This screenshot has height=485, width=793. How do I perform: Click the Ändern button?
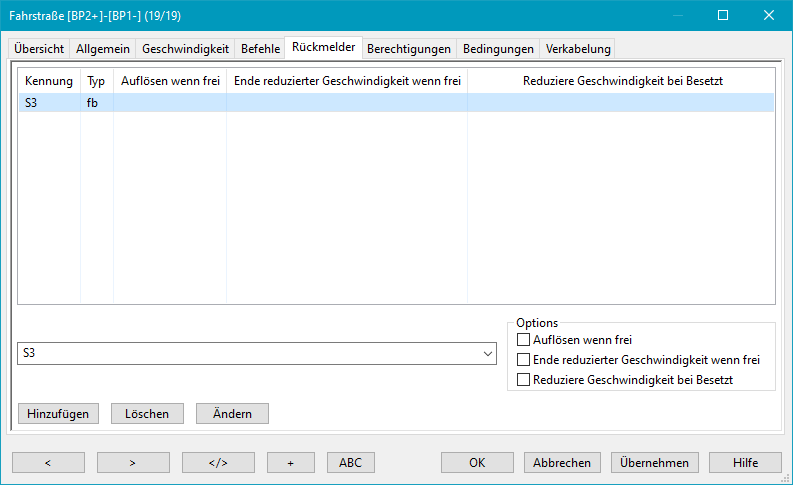(x=232, y=413)
